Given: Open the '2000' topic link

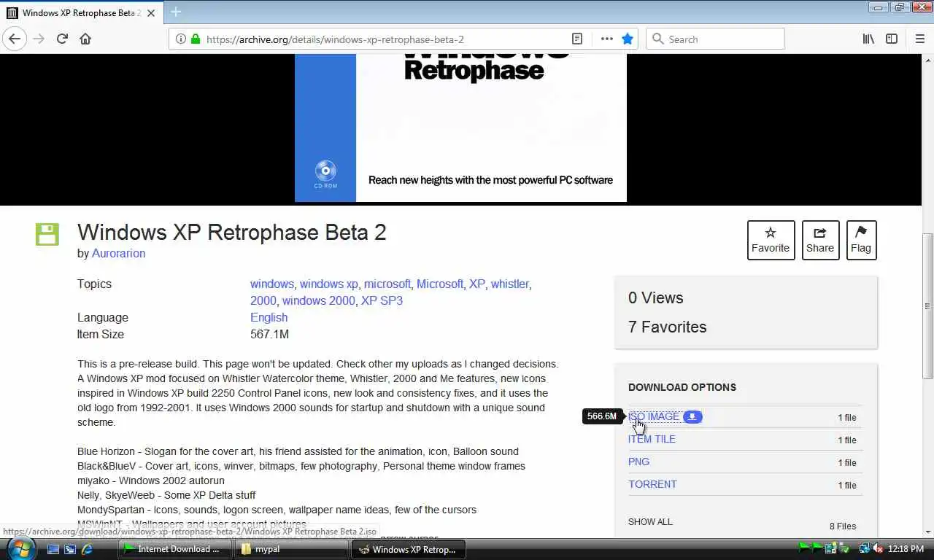Looking at the screenshot, I should click(263, 300).
